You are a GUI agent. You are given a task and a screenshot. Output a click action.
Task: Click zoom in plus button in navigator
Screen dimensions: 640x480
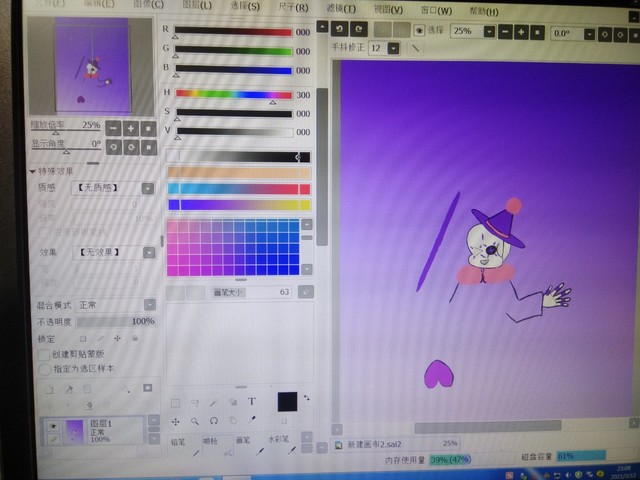coord(130,128)
